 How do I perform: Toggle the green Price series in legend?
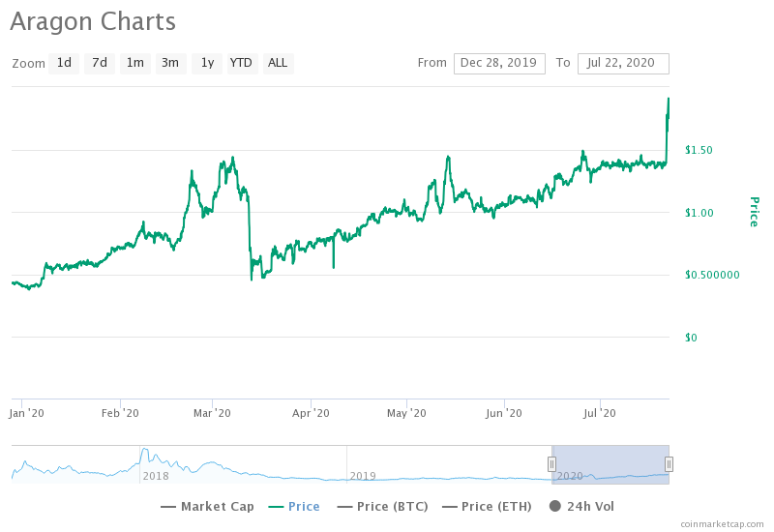coord(294,506)
